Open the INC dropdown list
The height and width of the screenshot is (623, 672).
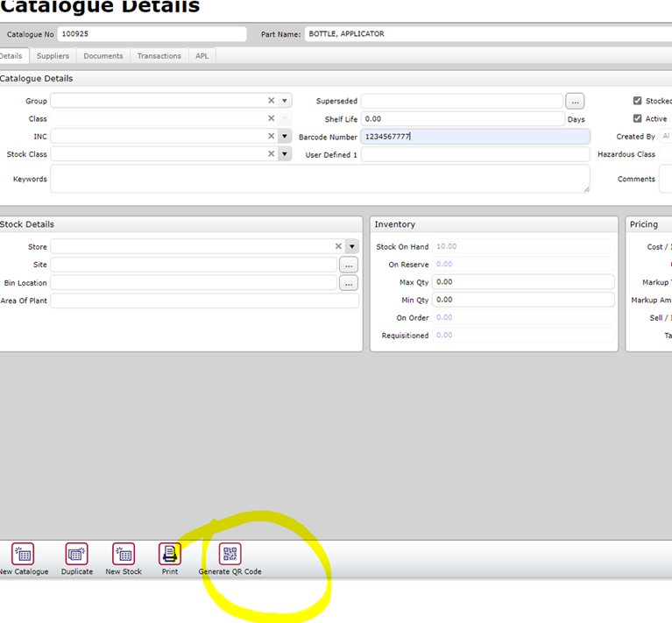(285, 137)
